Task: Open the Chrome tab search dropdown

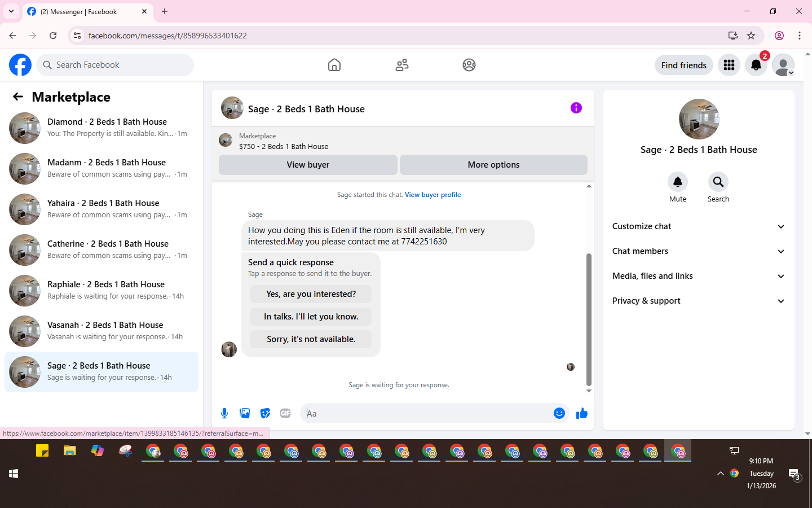Action: click(x=11, y=11)
